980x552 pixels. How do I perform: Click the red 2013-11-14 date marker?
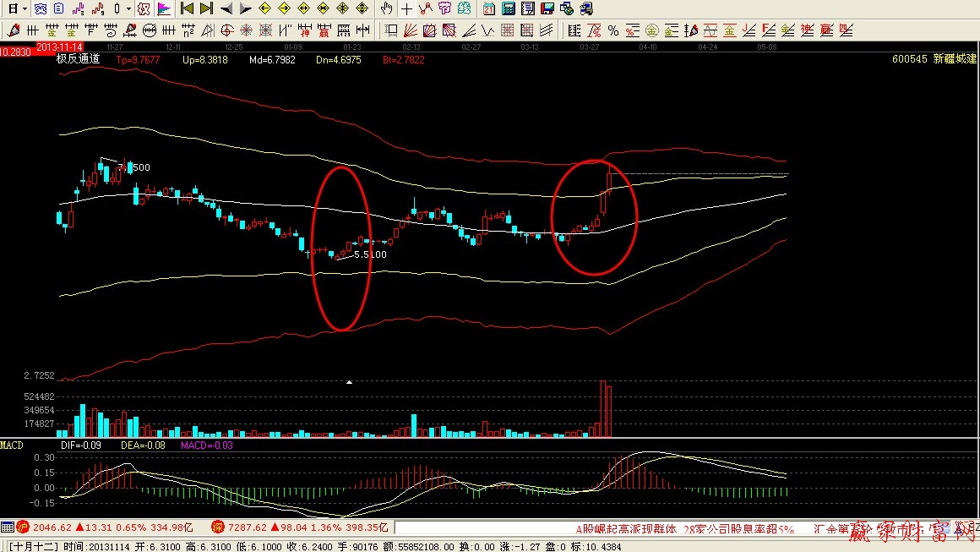(58, 46)
